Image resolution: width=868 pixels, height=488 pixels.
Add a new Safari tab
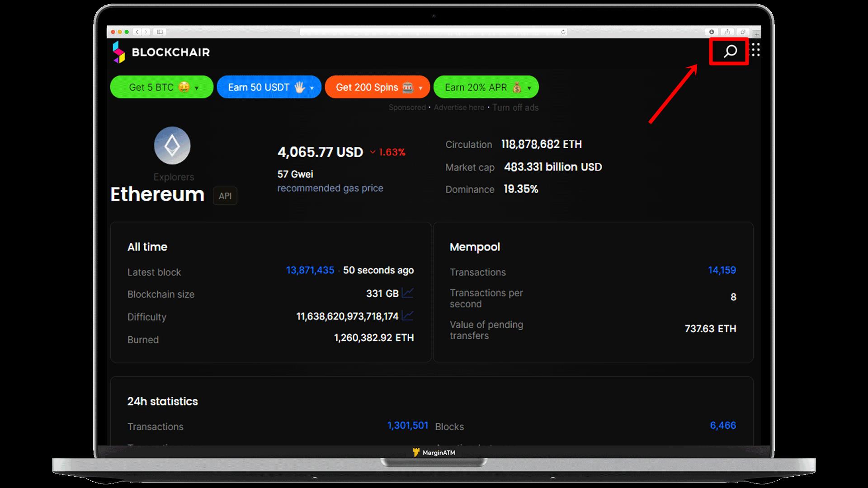(757, 34)
